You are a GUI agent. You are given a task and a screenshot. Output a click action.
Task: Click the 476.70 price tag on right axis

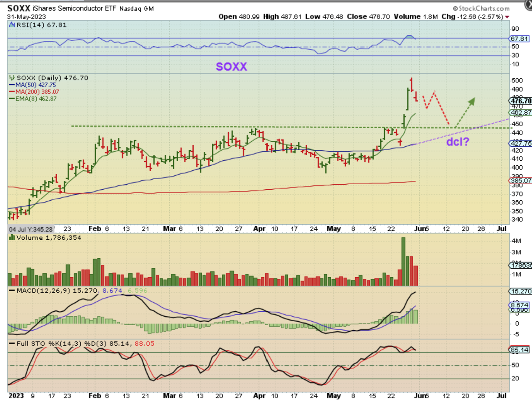(521, 101)
